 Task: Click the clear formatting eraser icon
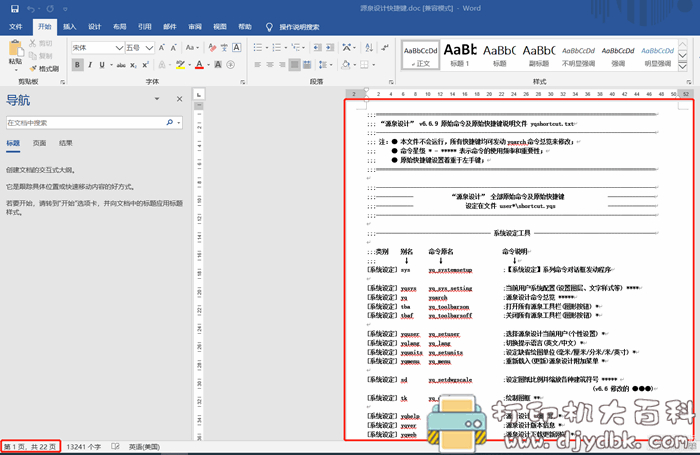click(212, 47)
